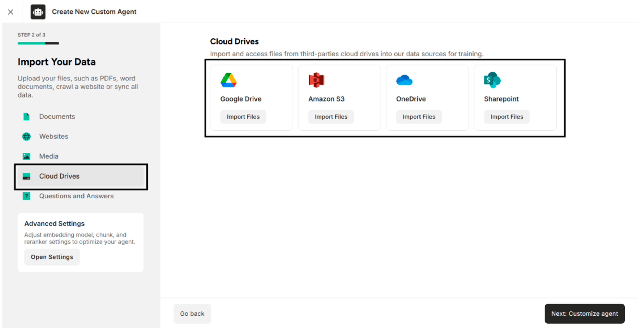Import Files from Sharepoint
This screenshot has height=328, width=644.
[x=506, y=117]
